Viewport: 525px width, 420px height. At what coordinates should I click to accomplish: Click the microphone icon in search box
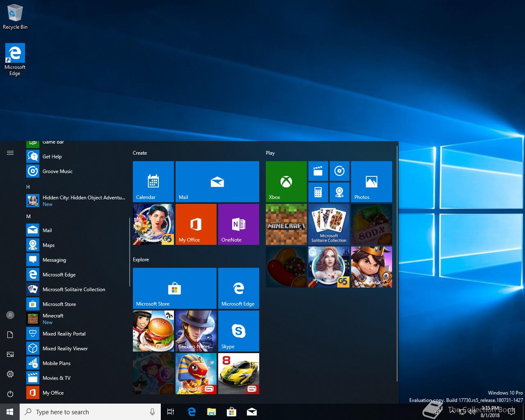click(152, 412)
